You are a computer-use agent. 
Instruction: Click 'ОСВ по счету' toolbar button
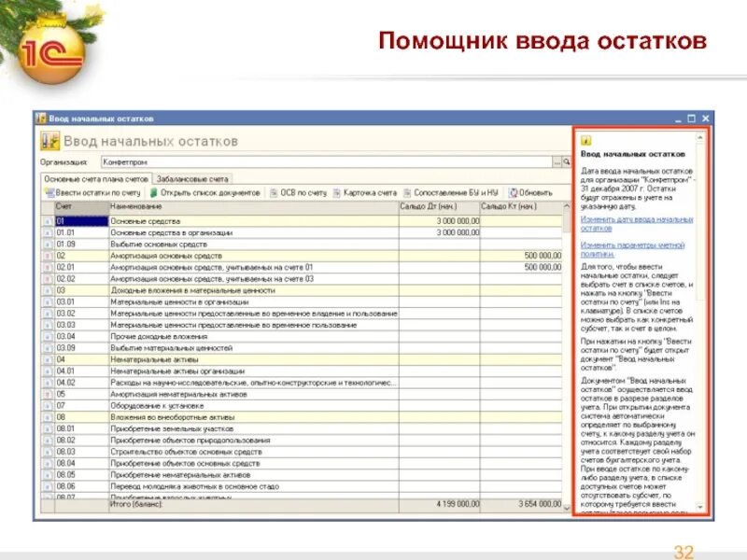click(x=298, y=193)
